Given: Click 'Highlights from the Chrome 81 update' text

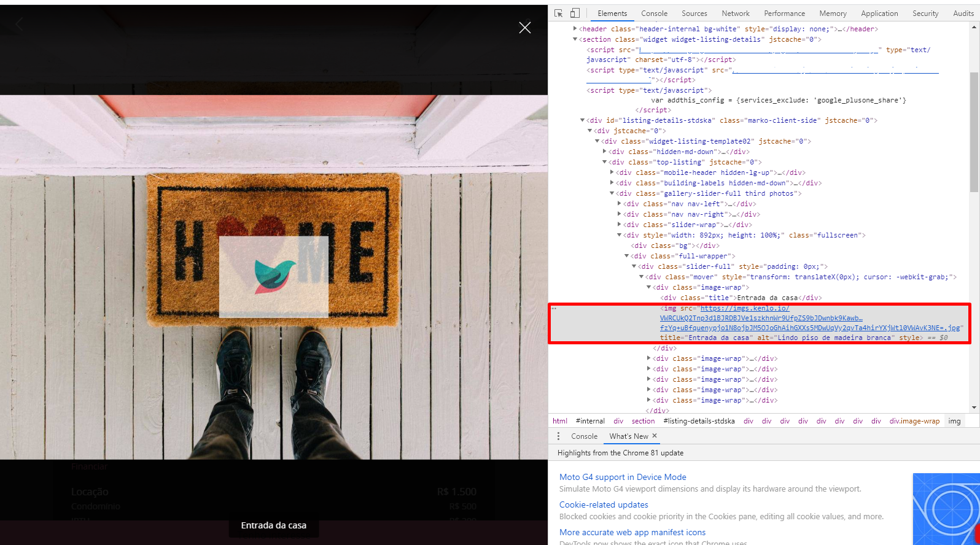Looking at the screenshot, I should [x=620, y=453].
